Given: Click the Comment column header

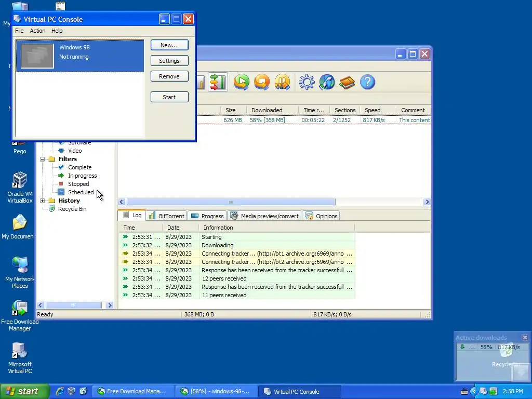Looking at the screenshot, I should point(413,110).
